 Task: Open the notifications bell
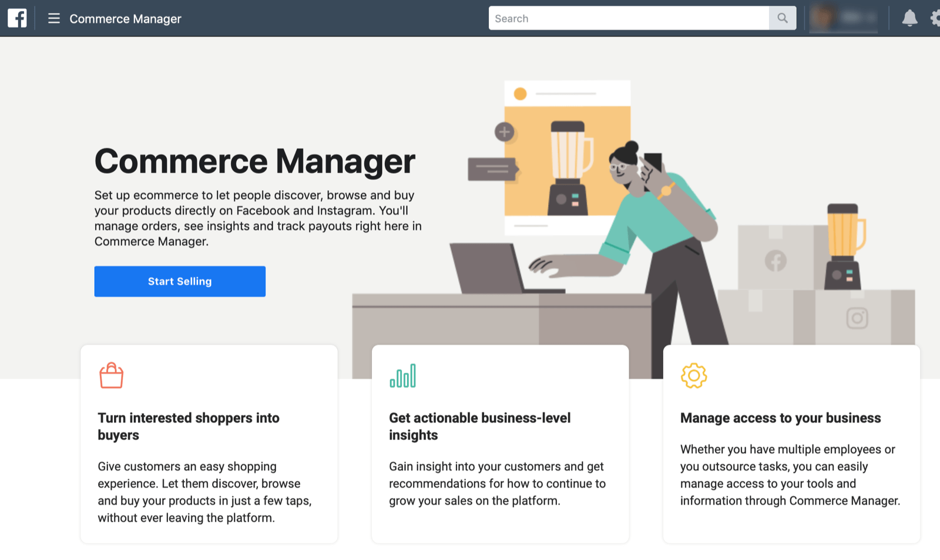[909, 18]
